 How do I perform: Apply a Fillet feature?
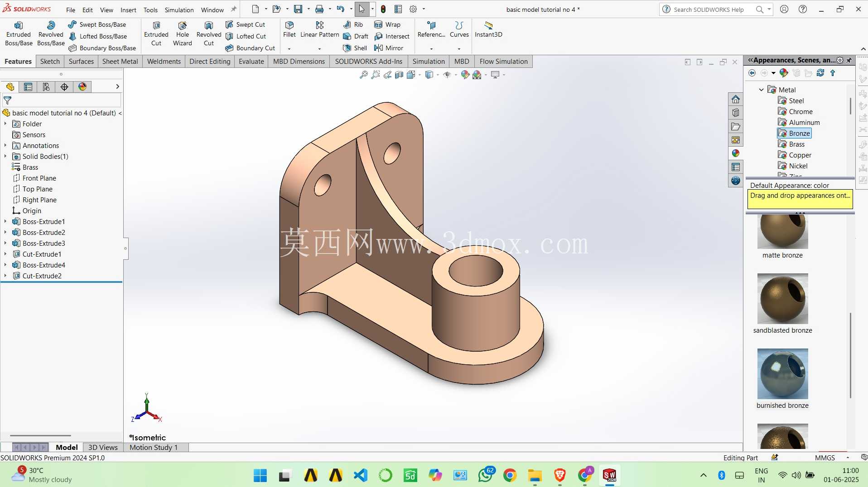(289, 29)
